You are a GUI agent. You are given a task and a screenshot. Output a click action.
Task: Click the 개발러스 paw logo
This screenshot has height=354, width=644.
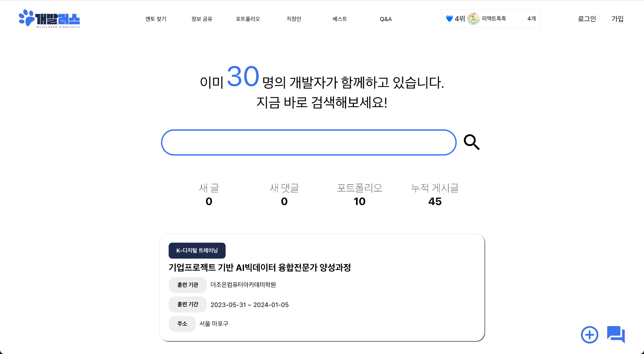pos(49,19)
